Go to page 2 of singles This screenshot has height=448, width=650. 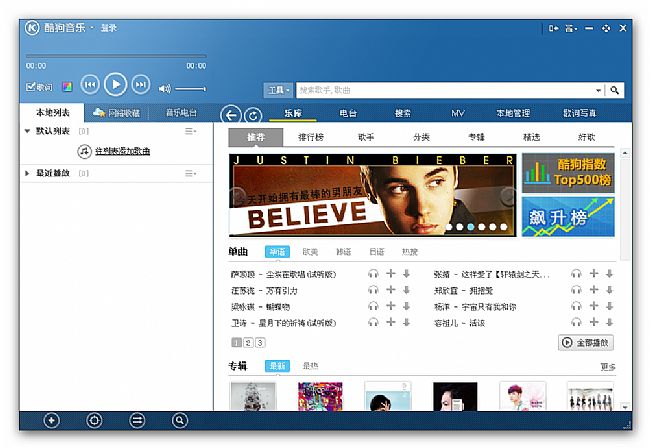click(248, 343)
